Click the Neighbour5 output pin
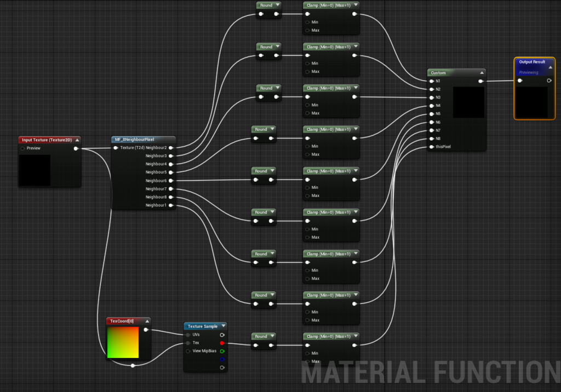 pyautogui.click(x=171, y=172)
